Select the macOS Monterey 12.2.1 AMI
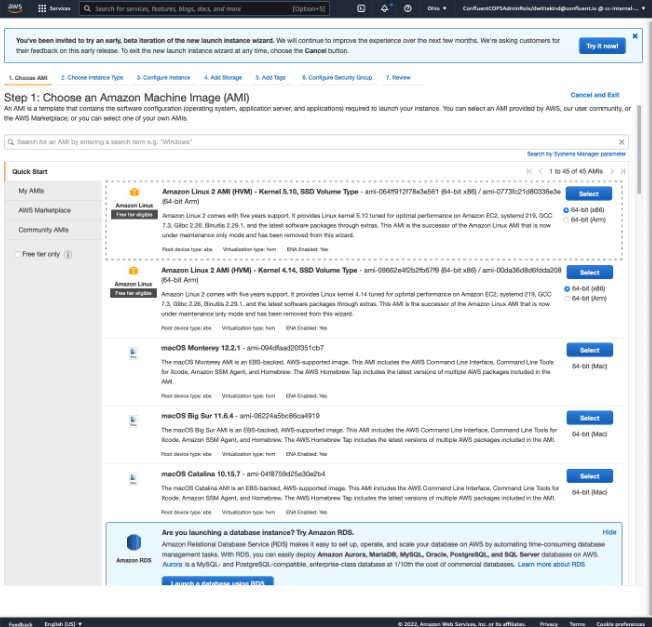Image resolution: width=652 pixels, height=627 pixels. point(590,350)
